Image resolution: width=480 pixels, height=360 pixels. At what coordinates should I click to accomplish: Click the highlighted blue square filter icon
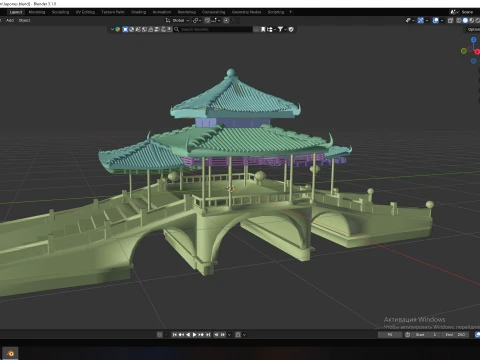point(125,29)
